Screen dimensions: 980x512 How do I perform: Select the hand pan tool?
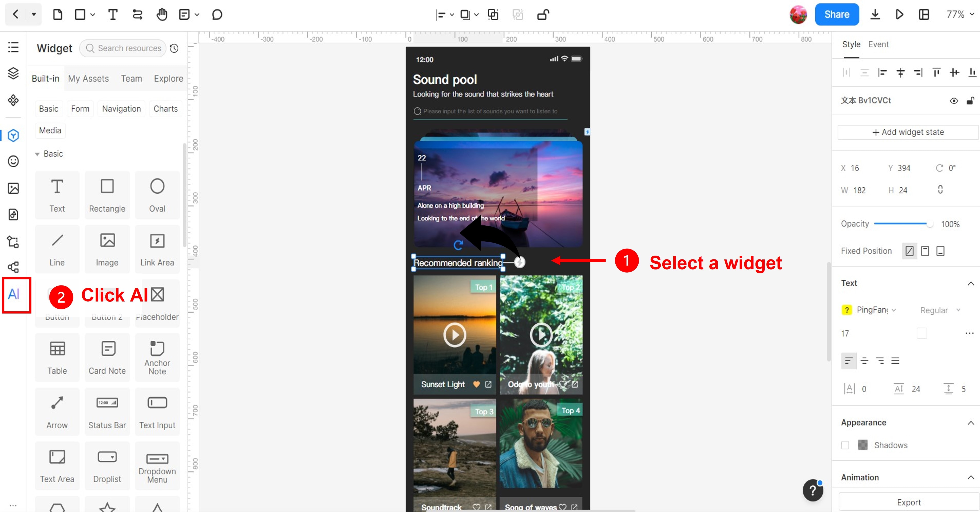click(x=162, y=15)
